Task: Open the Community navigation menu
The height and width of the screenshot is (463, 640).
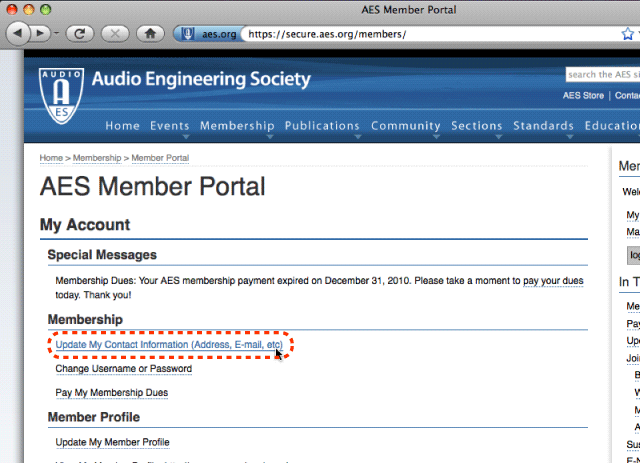Action: pyautogui.click(x=405, y=126)
